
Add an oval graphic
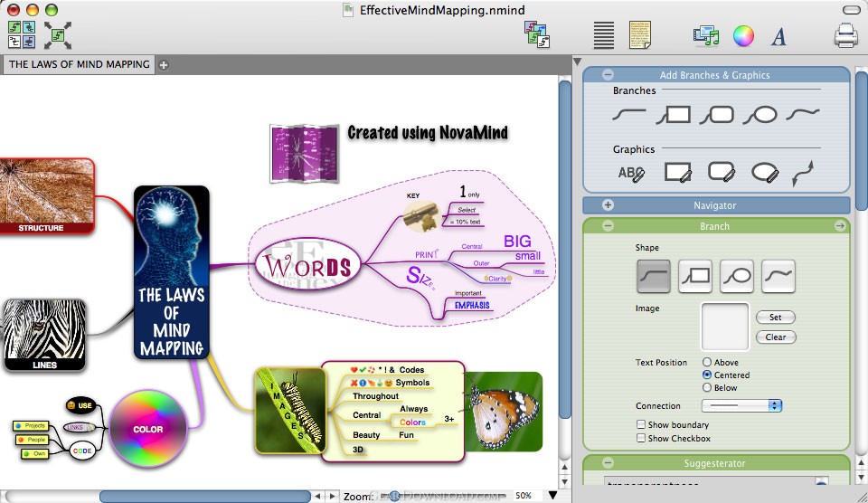tap(765, 173)
